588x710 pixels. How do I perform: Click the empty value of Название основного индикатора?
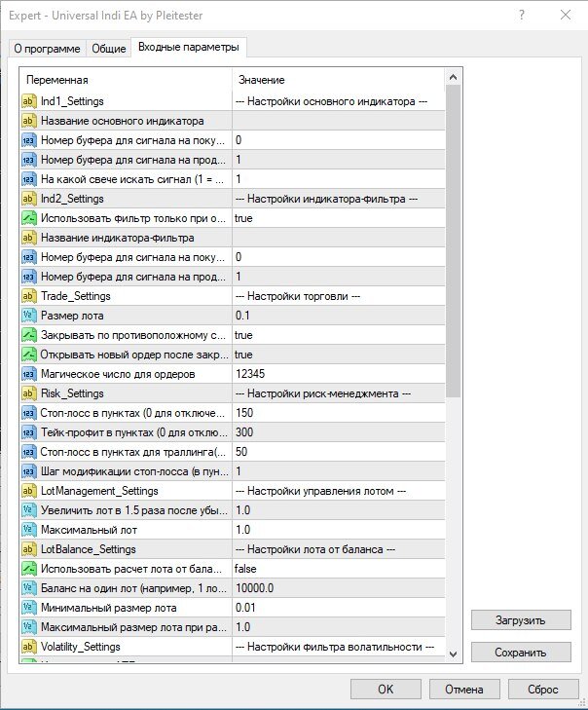[x=339, y=121]
